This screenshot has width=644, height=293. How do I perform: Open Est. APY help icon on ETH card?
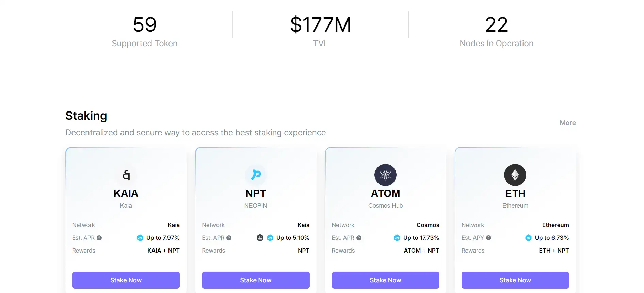pos(489,238)
